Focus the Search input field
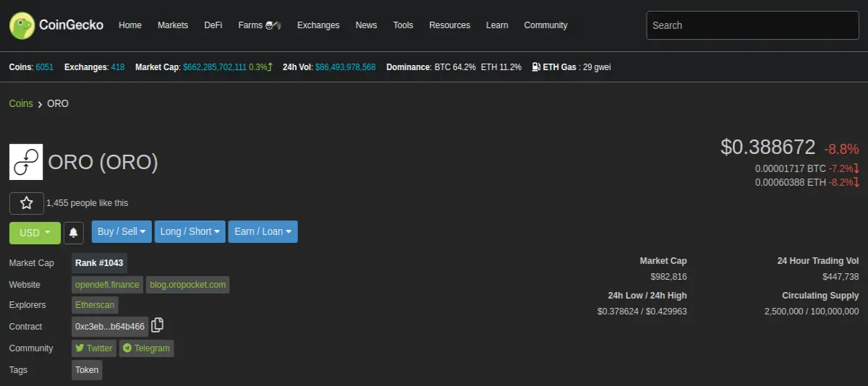Image resolution: width=868 pixels, height=386 pixels. click(x=753, y=25)
